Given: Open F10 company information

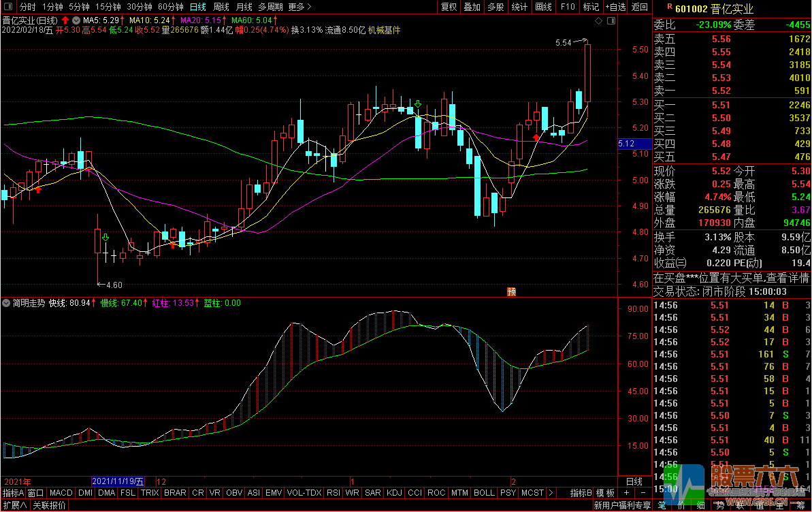Looking at the screenshot, I should 568,7.
